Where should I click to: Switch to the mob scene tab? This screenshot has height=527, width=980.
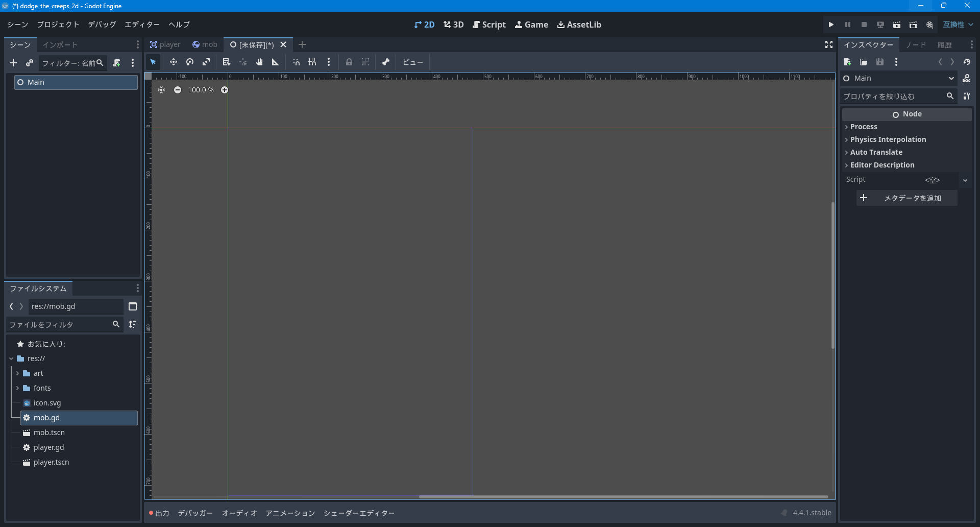(x=205, y=45)
